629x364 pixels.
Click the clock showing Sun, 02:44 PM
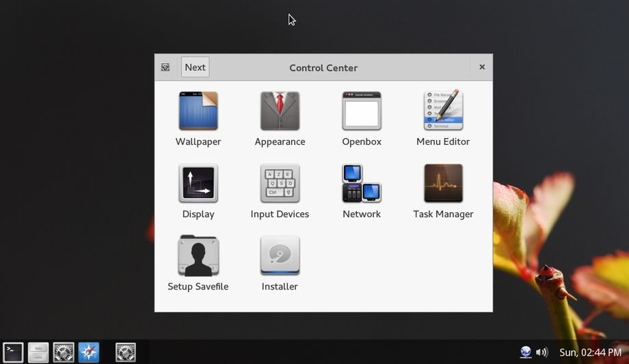pyautogui.click(x=590, y=352)
